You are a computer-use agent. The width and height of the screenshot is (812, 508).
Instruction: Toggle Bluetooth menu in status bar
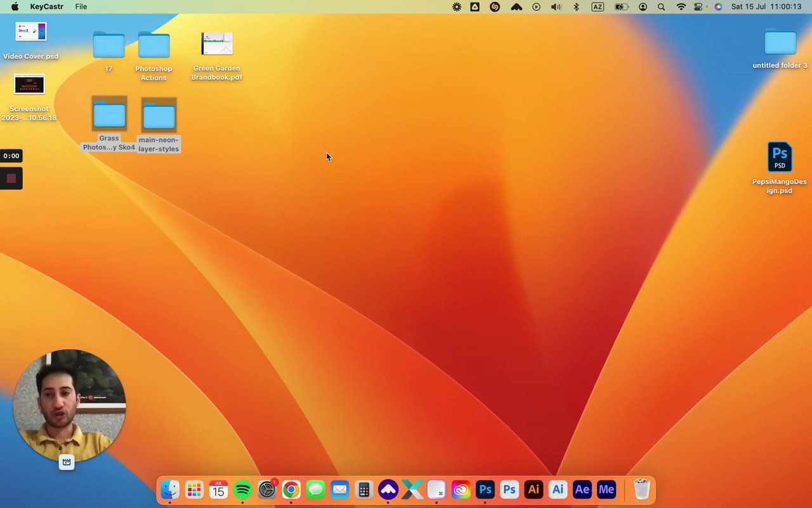click(577, 7)
